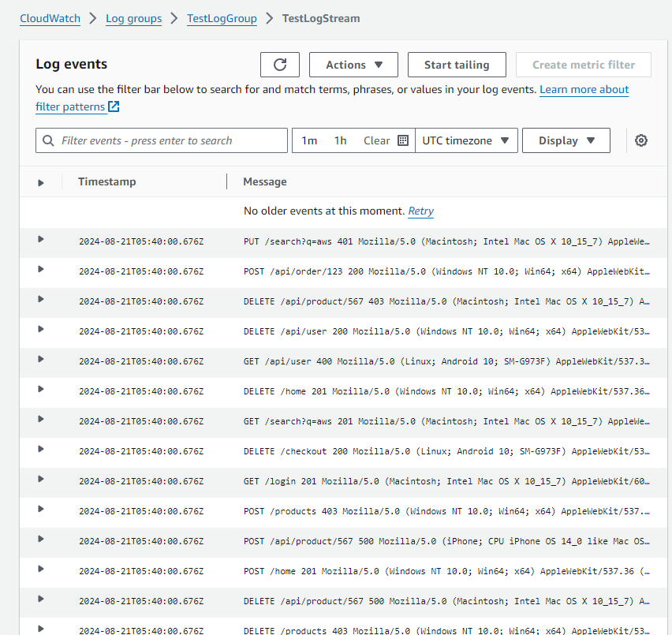Open the UTC timezone dropdown
672x635 pixels.
pos(466,140)
